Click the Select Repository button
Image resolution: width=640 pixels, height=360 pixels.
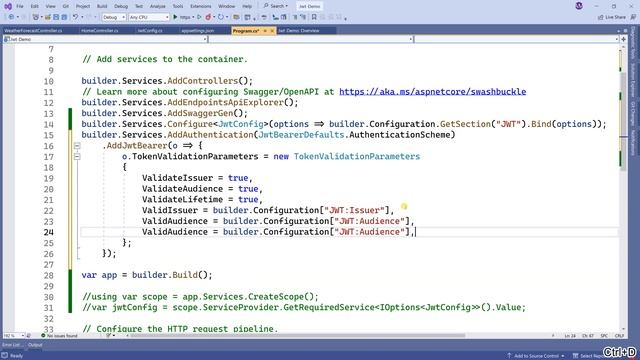[x=589, y=356]
